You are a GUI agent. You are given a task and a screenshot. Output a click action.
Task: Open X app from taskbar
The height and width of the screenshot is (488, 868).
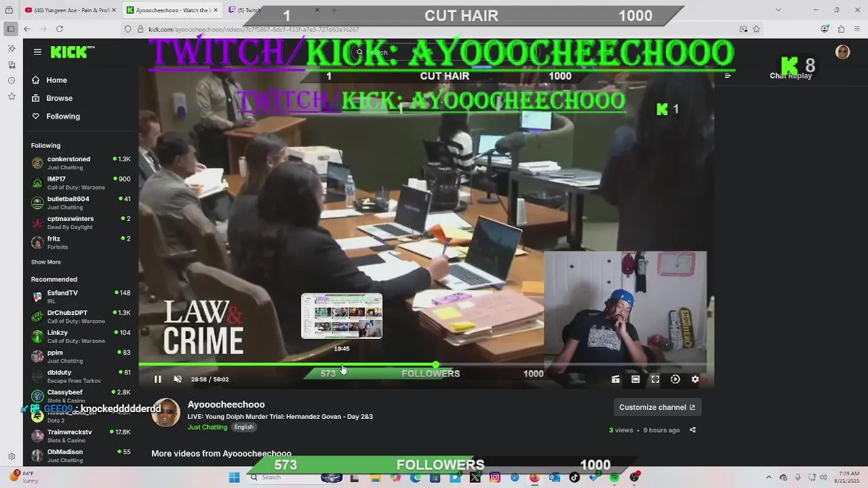(475, 478)
